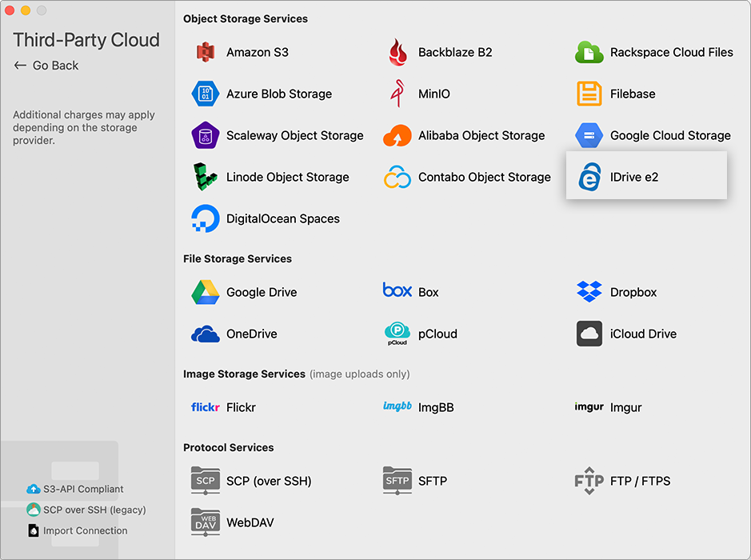The image size is (751, 560).
Task: Choose Contabo Object Storage label
Action: coord(485,178)
